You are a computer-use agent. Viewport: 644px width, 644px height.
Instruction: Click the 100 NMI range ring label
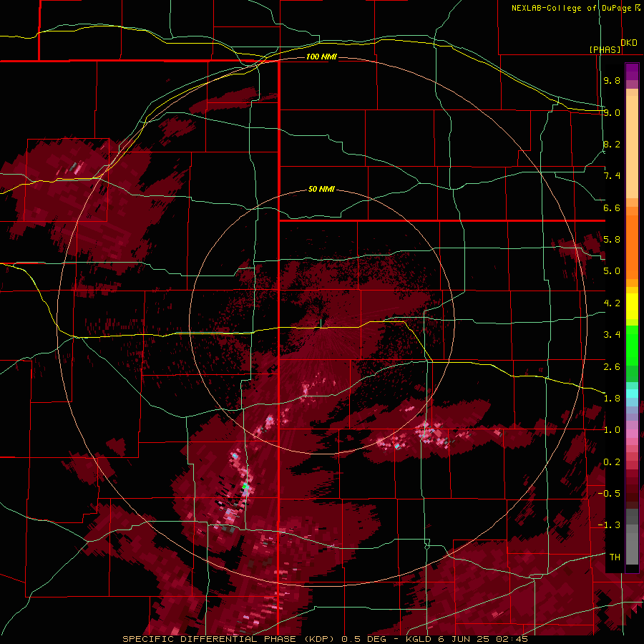coord(321,57)
